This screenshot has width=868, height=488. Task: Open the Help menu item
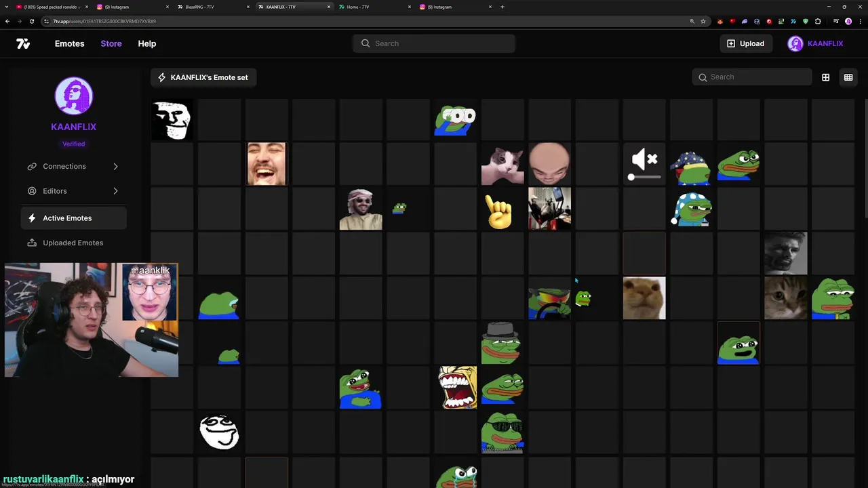tap(146, 43)
